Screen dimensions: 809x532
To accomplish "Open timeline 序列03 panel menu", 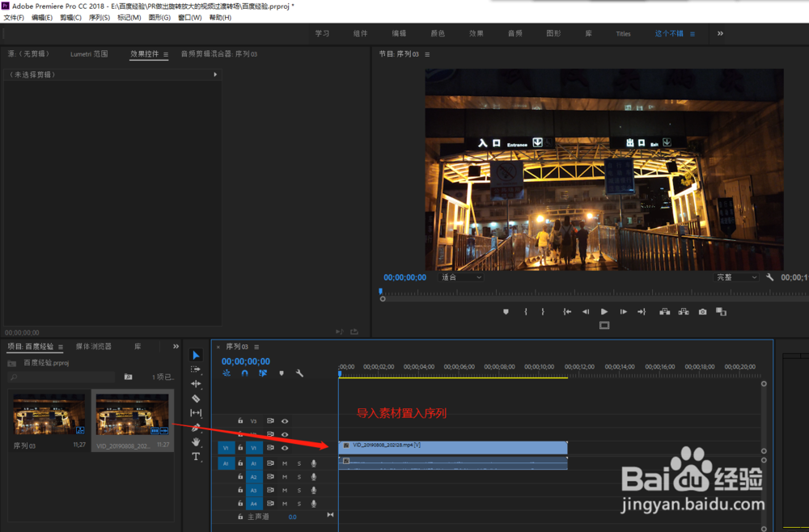I will click(x=256, y=347).
